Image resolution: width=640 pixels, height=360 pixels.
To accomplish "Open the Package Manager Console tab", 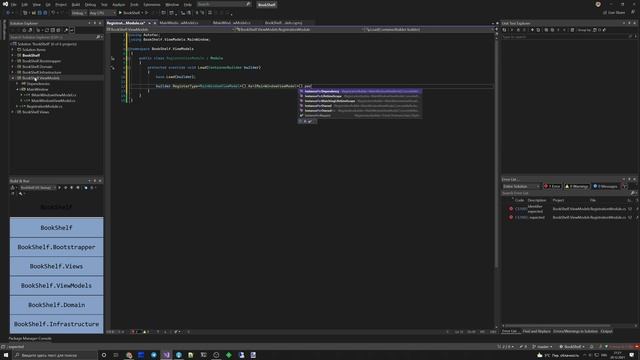I will [x=30, y=338].
